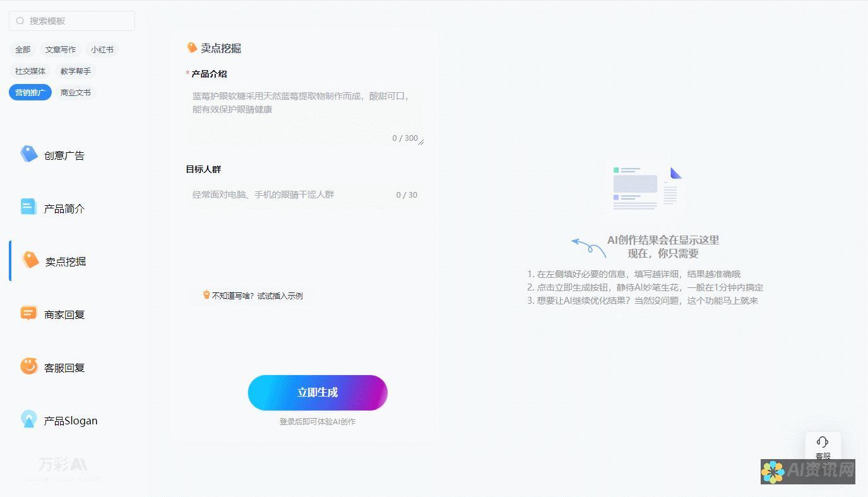Click the 产品Slogan icon

coord(29,419)
